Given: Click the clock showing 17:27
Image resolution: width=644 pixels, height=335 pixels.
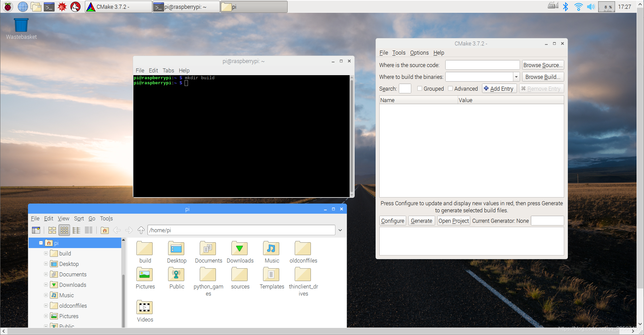Looking at the screenshot, I should click(x=624, y=7).
